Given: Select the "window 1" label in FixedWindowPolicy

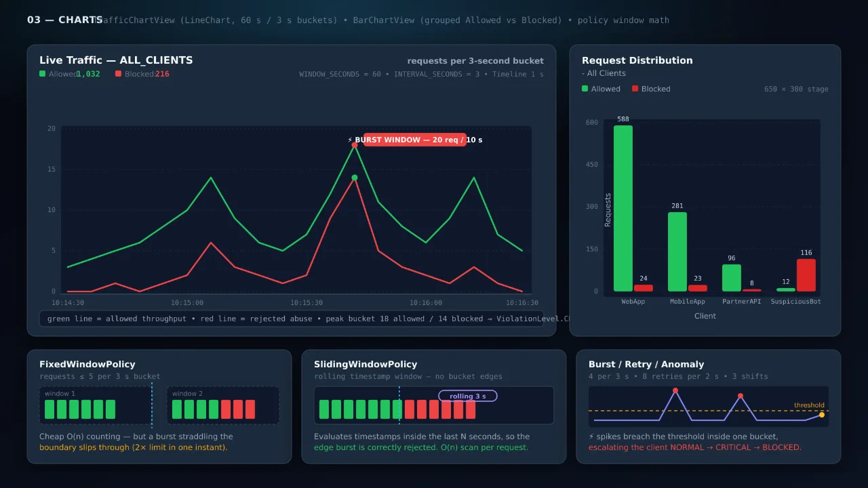Looking at the screenshot, I should click(60, 394).
